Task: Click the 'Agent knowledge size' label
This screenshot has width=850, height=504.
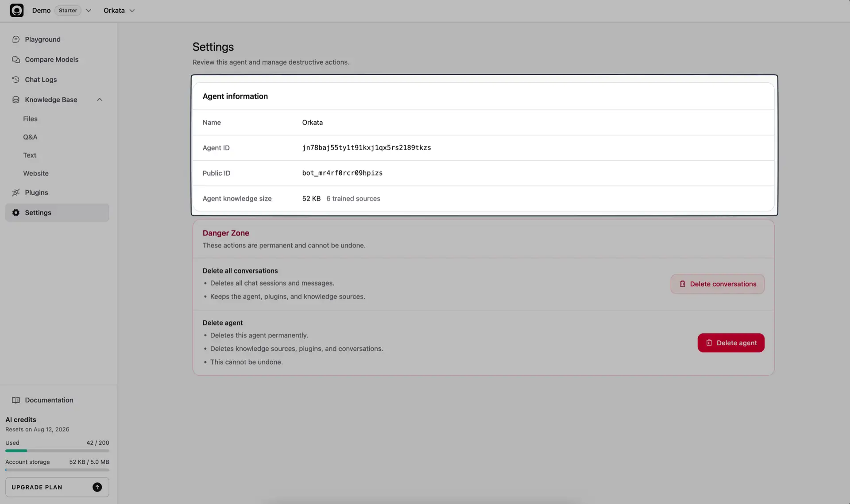Action: 237,199
